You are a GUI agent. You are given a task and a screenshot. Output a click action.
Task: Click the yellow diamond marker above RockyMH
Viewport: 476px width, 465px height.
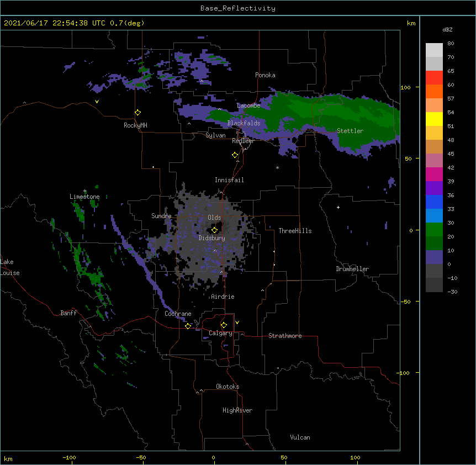[138, 113]
